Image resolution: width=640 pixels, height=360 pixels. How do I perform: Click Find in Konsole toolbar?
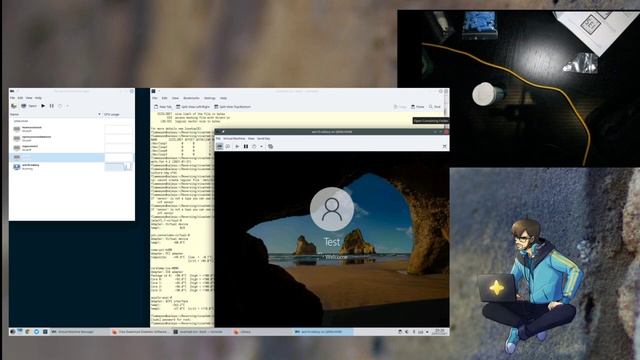pyautogui.click(x=435, y=107)
